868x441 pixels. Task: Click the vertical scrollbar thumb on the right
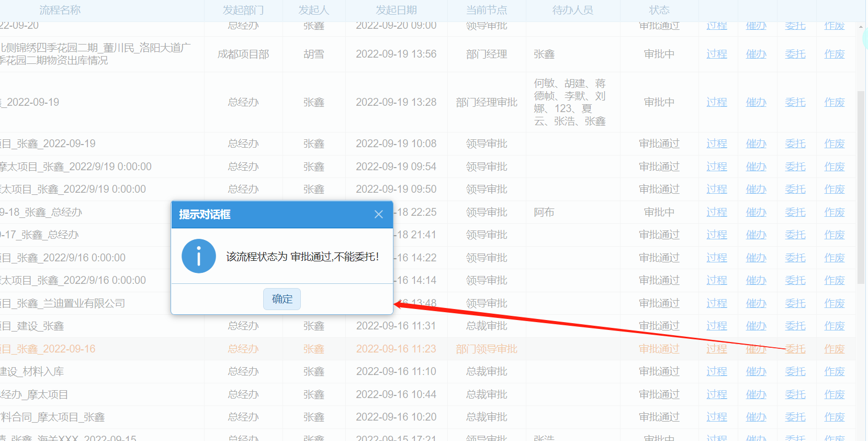click(861, 189)
